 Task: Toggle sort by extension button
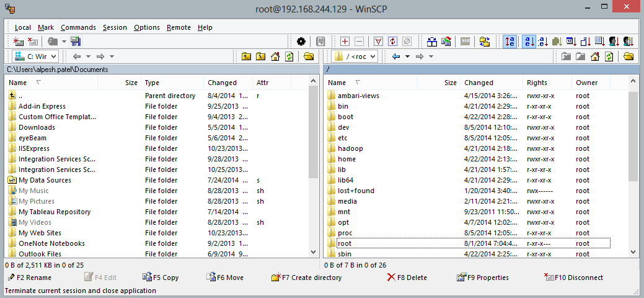click(x=544, y=41)
